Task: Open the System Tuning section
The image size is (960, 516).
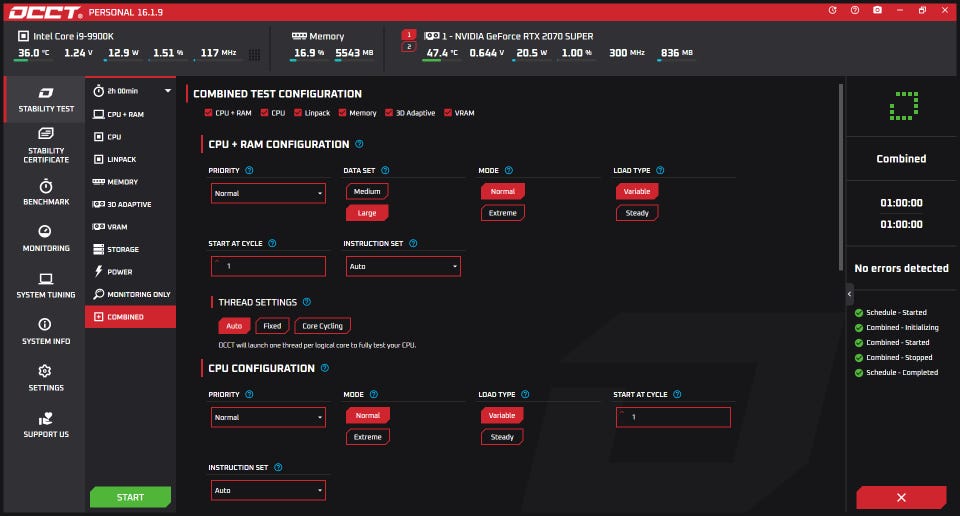Action: pyautogui.click(x=46, y=285)
